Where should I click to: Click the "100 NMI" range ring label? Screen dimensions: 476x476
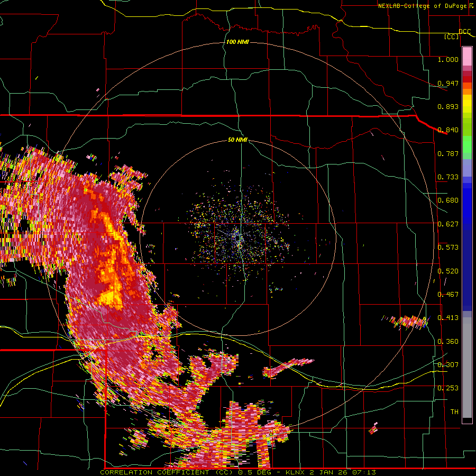(x=237, y=42)
